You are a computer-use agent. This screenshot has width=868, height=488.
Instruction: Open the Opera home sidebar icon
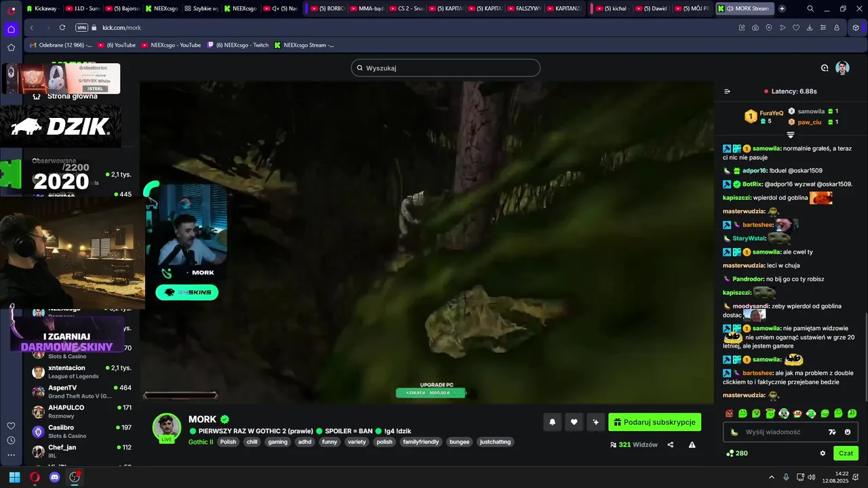coord(11,29)
